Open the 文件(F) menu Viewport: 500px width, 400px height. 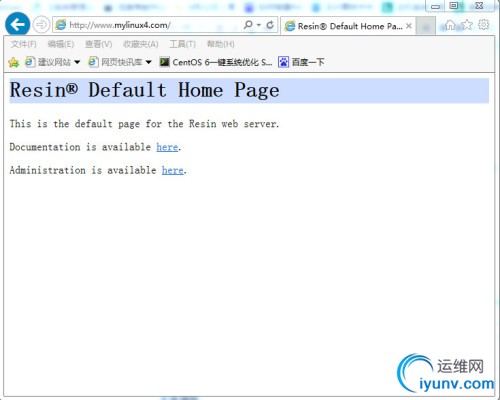pos(23,44)
